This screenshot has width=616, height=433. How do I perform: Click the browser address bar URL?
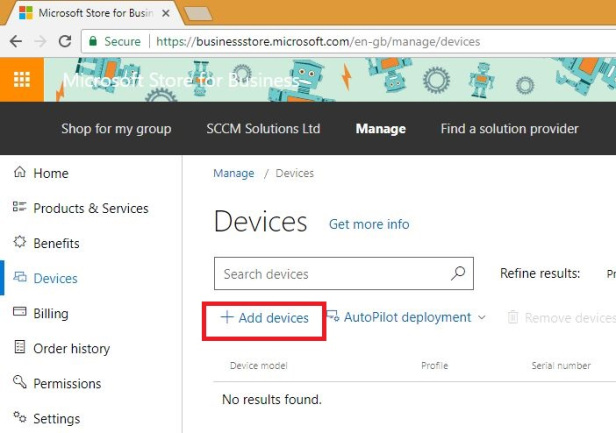click(317, 42)
